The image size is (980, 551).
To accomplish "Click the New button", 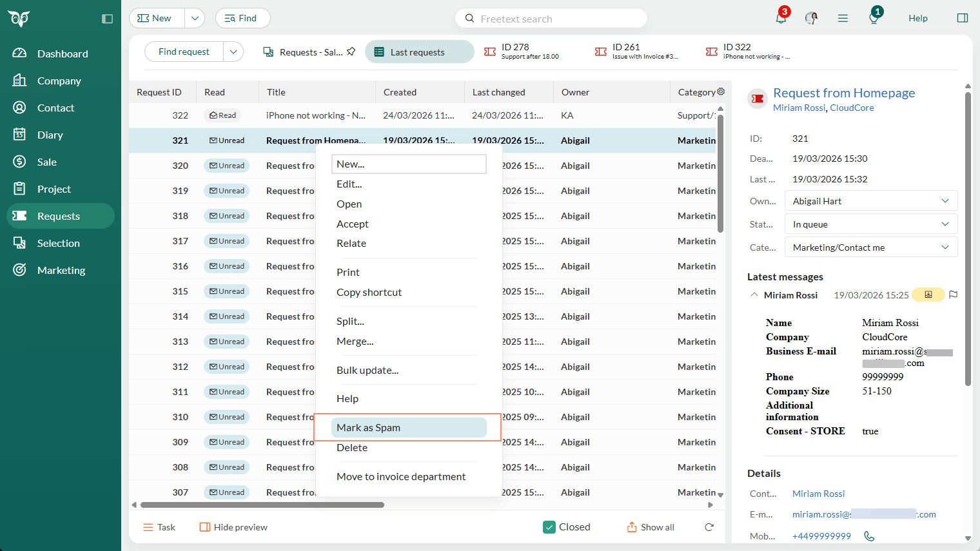I will coord(157,18).
